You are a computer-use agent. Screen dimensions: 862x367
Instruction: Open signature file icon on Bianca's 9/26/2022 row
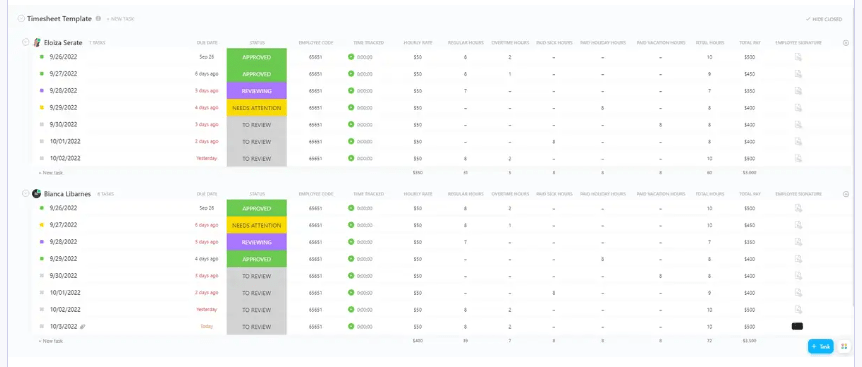[798, 208]
